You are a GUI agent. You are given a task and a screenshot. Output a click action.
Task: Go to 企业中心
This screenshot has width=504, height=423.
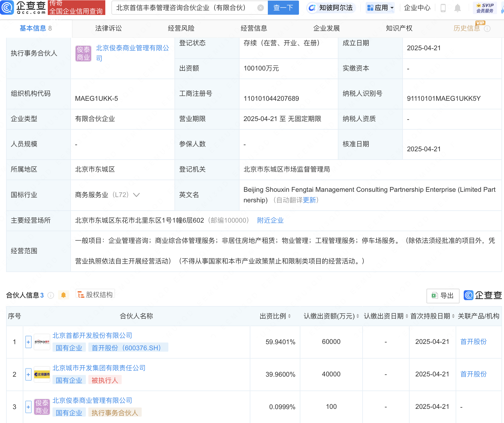[417, 8]
